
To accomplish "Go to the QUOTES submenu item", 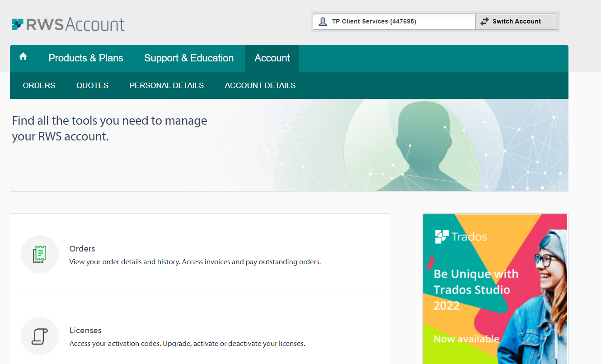I will pyautogui.click(x=92, y=85).
